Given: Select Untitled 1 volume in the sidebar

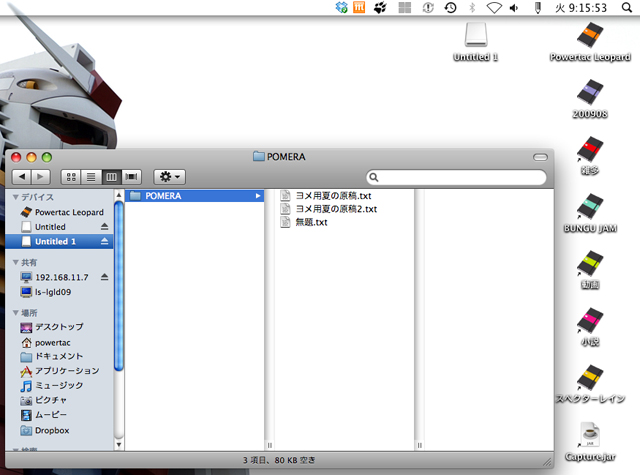Looking at the screenshot, I should [x=59, y=241].
